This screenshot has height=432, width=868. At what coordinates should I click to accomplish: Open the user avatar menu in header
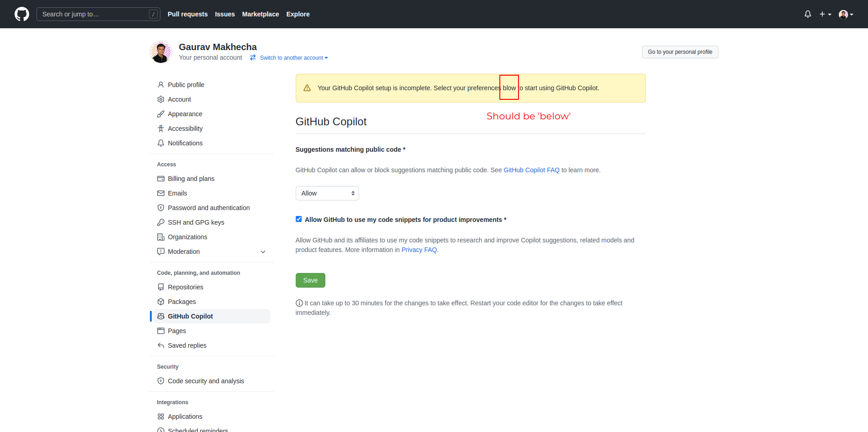846,14
